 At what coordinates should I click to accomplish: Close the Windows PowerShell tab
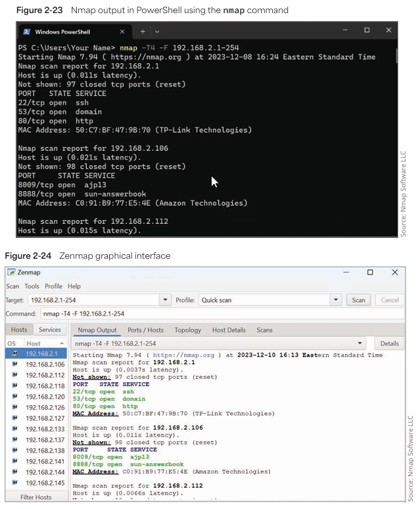[122, 32]
